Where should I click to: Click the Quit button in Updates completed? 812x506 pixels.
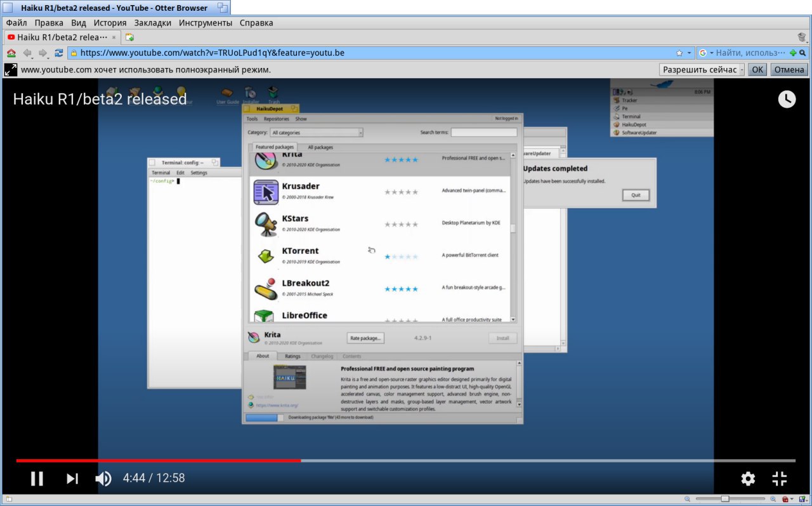click(x=636, y=195)
